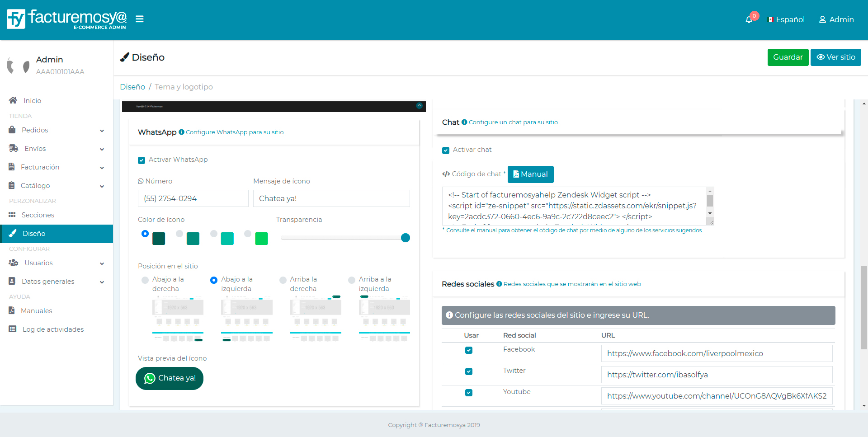This screenshot has height=437, width=868.
Task: Uncheck the Facebook Usar checkbox
Action: pyautogui.click(x=469, y=350)
